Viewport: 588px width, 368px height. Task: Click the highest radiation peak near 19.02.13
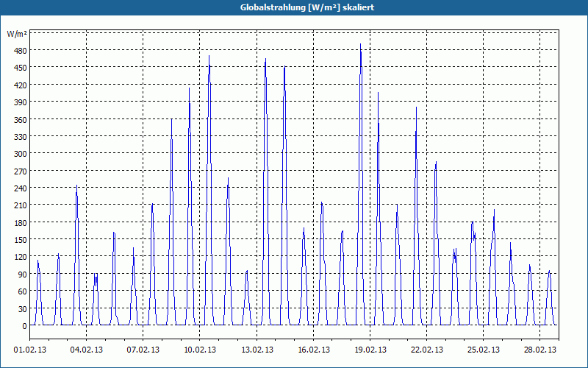coord(360,44)
